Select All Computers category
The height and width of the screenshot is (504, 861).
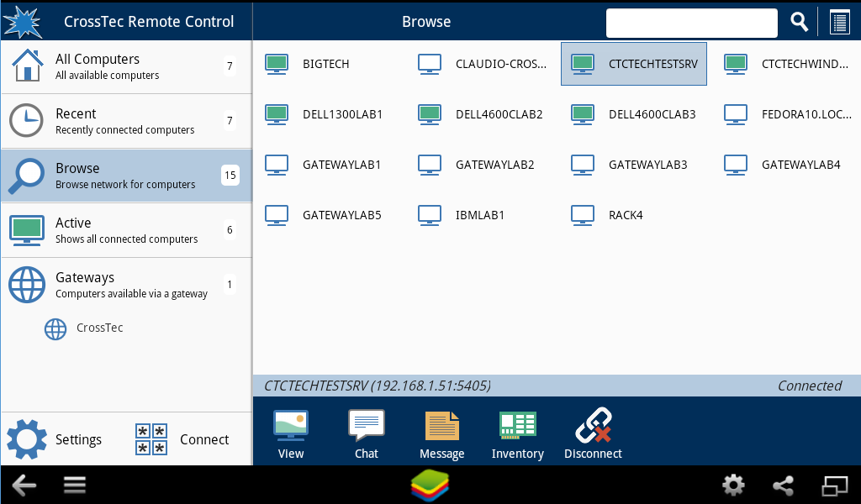click(x=126, y=66)
